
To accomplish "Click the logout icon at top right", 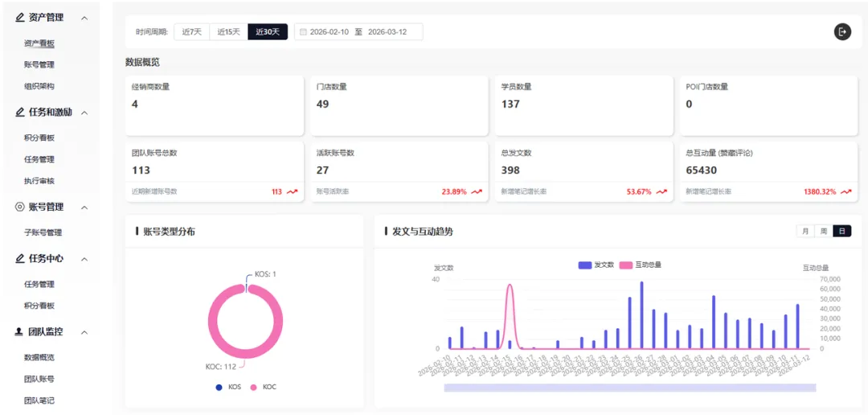I will pyautogui.click(x=842, y=31).
